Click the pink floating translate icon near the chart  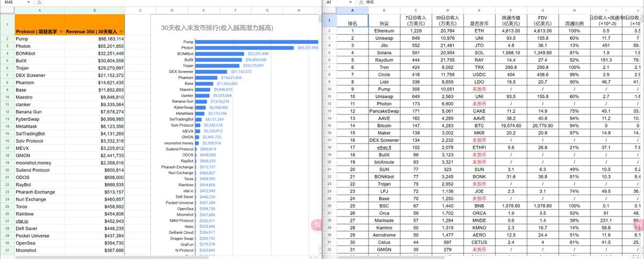(317, 224)
